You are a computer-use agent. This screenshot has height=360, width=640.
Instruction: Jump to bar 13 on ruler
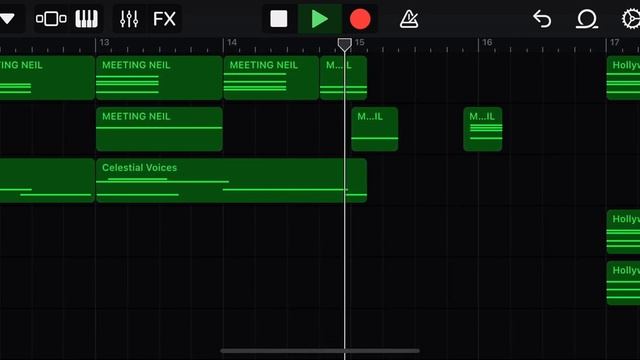[104, 42]
